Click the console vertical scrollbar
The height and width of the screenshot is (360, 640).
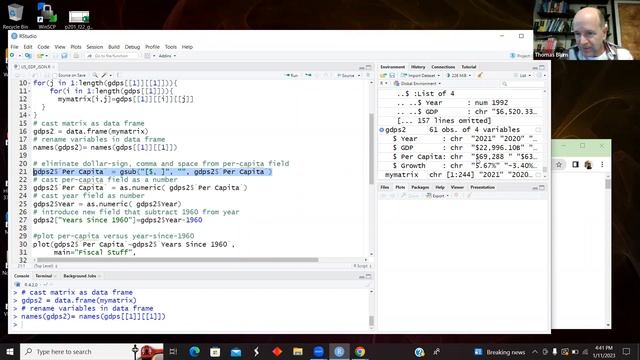click(371, 321)
